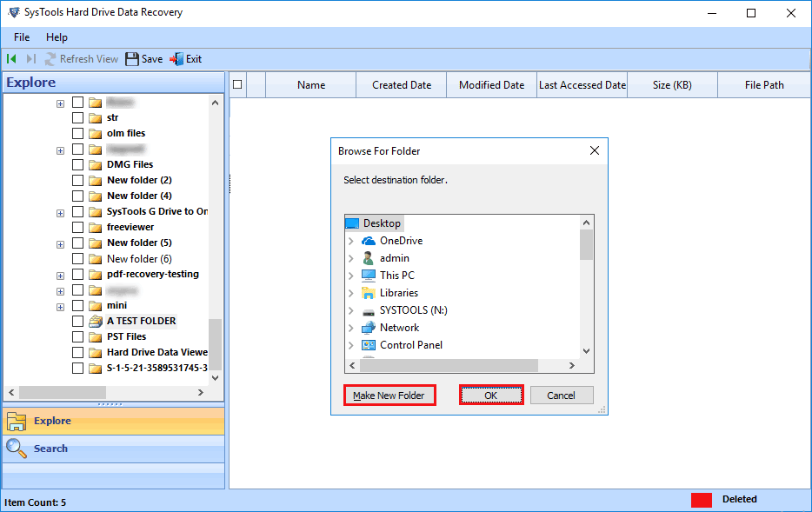Click the SYSTOOLS (N:) drive icon
Screen dimensions: 812x512
pyautogui.click(x=369, y=310)
